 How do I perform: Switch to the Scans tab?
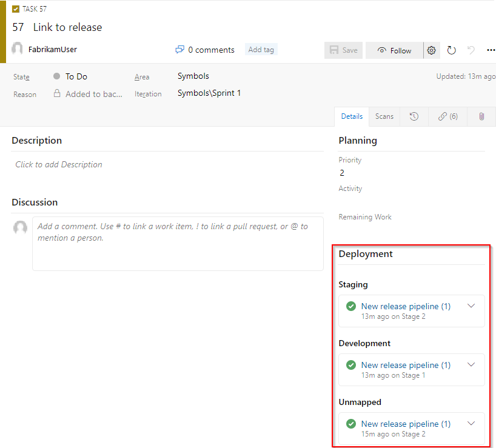[384, 116]
